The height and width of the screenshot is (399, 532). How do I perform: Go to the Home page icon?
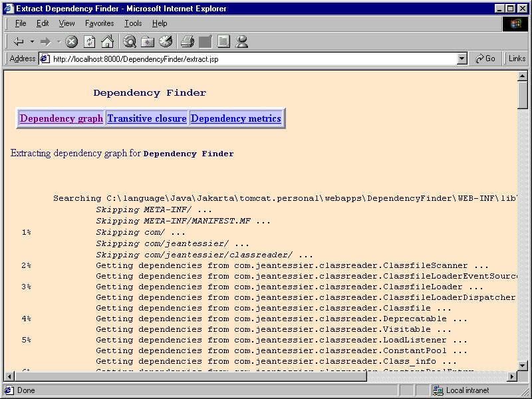107,41
